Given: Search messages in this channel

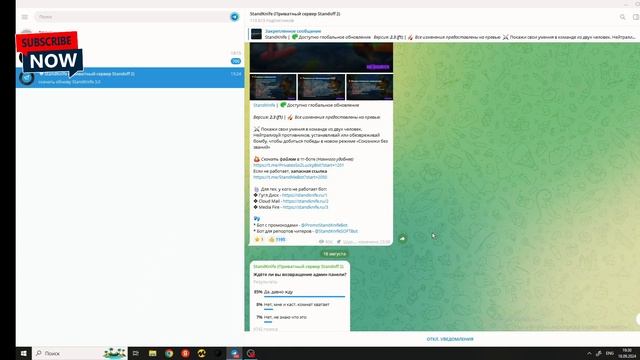Looking at the screenshot, I should coord(622,17).
